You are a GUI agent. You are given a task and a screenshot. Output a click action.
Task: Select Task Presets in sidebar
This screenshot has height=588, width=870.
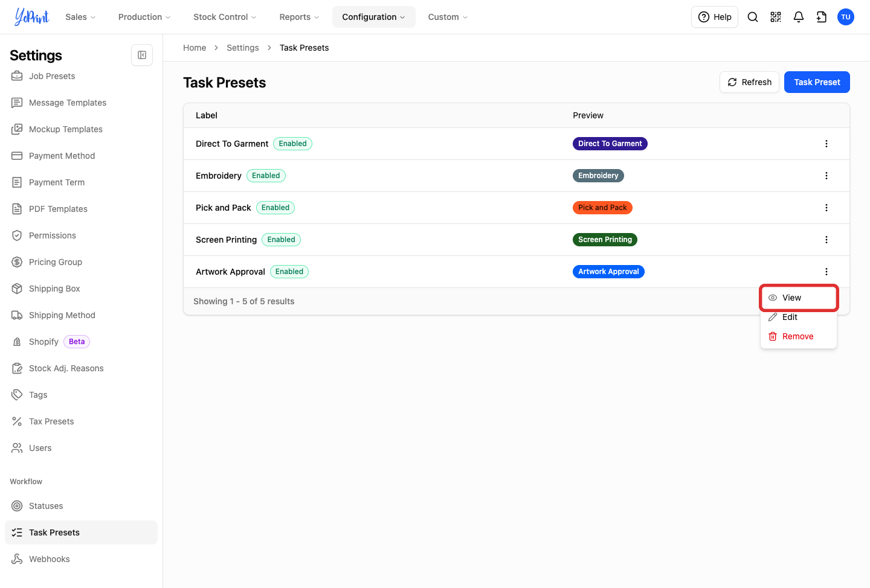[x=81, y=532]
